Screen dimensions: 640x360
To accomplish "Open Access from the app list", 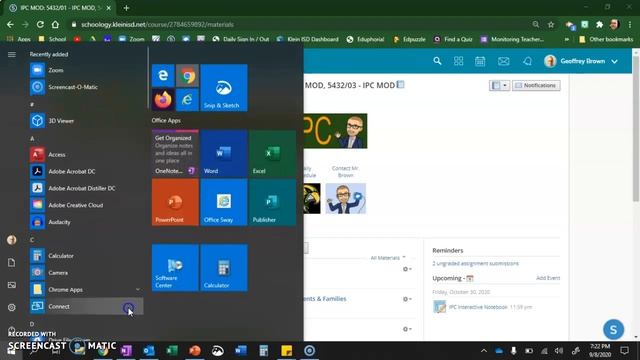I will 86,155.
